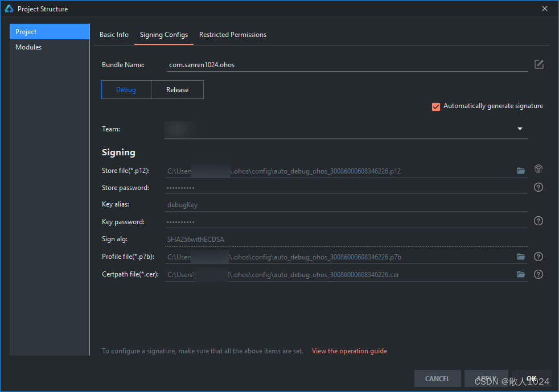Open help for Key password
This screenshot has height=392, width=559.
539,221
